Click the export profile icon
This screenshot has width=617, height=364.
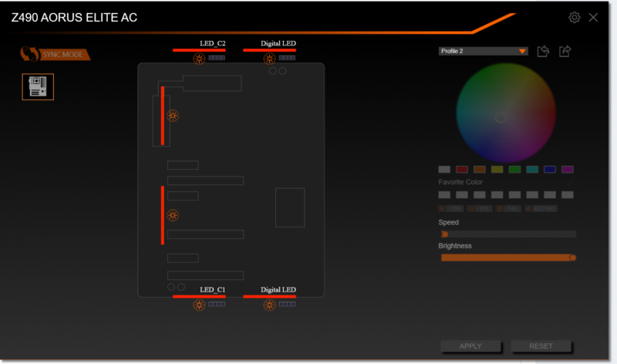point(565,51)
